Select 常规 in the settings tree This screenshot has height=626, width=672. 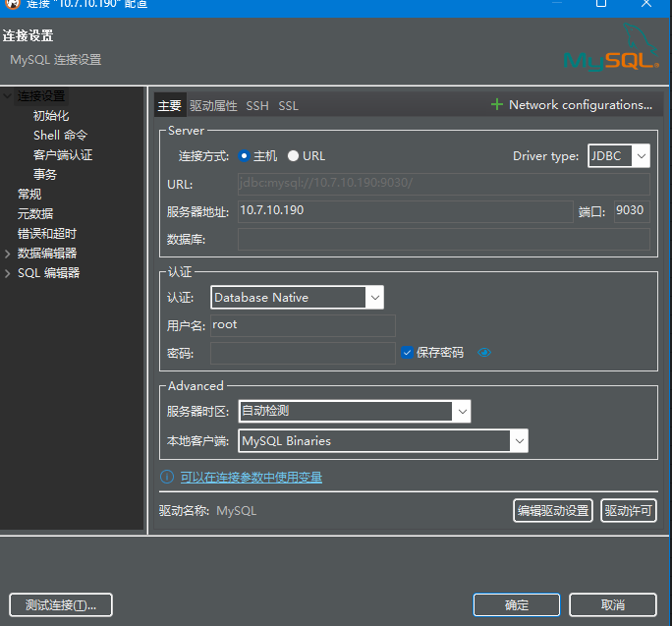tap(29, 195)
